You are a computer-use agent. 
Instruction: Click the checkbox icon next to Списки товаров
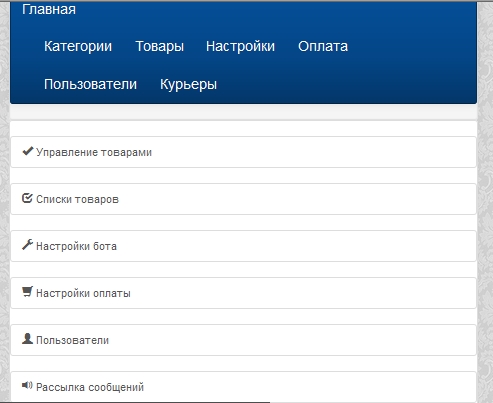point(27,198)
